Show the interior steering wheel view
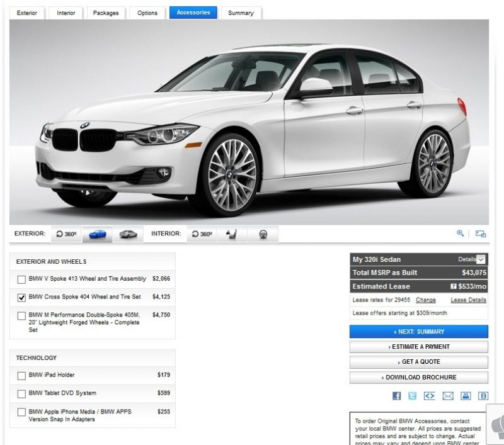504x445 pixels. pyautogui.click(x=263, y=234)
